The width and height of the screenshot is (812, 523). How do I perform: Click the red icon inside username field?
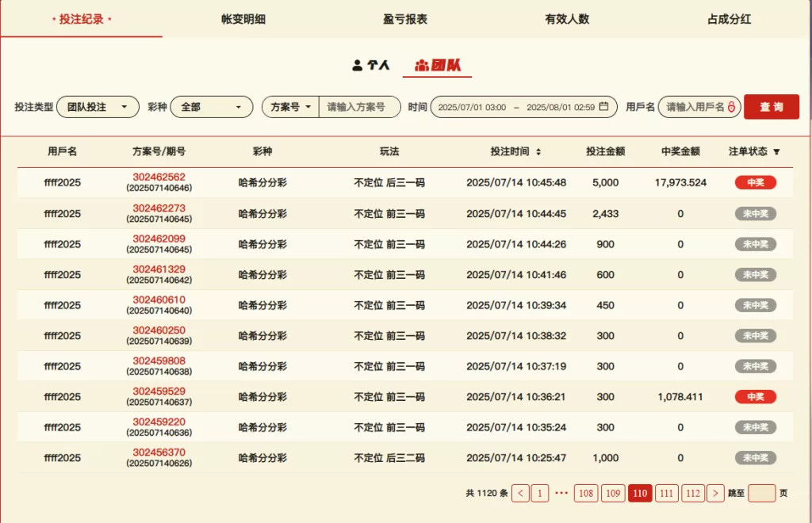[731, 107]
